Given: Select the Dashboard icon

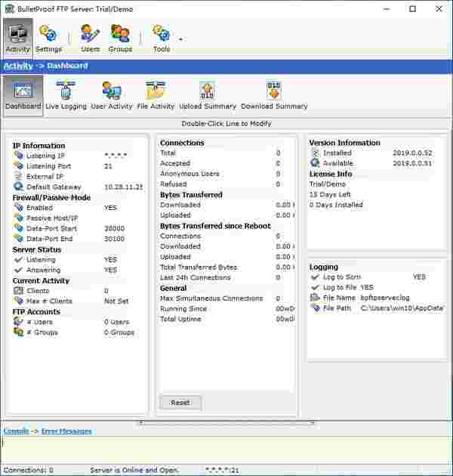Looking at the screenshot, I should click(23, 95).
